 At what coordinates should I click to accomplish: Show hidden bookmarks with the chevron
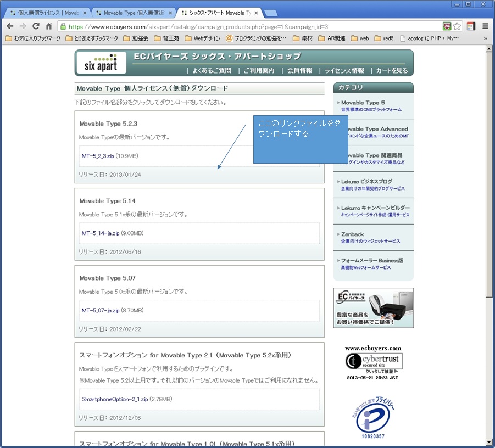(x=486, y=38)
